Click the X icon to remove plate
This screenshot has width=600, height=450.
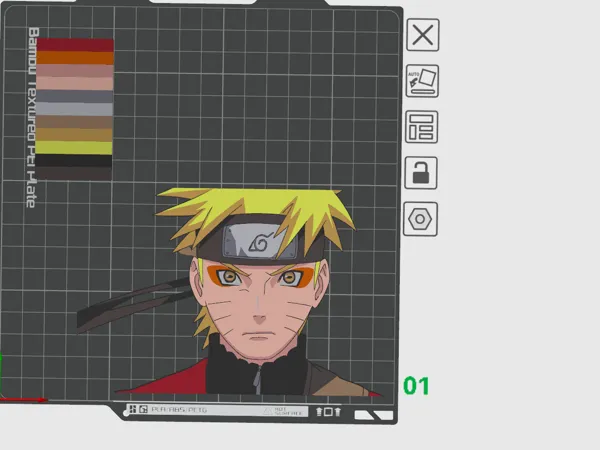[423, 35]
